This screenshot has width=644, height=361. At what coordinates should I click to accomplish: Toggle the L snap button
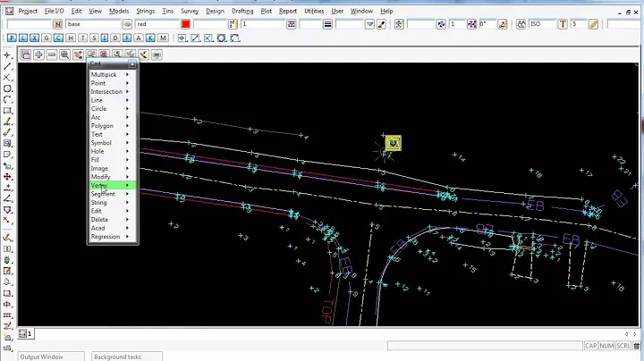point(23,38)
